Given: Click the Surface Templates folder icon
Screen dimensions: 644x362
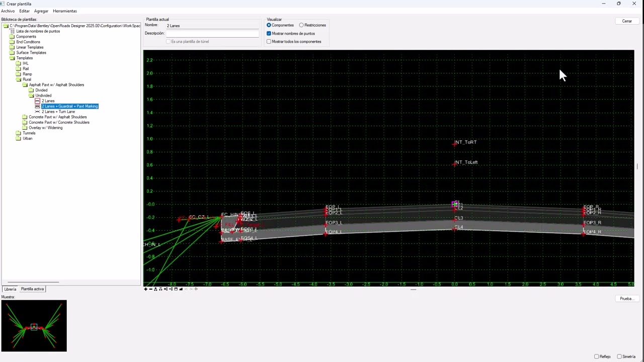Looking at the screenshot, I should [x=13, y=53].
